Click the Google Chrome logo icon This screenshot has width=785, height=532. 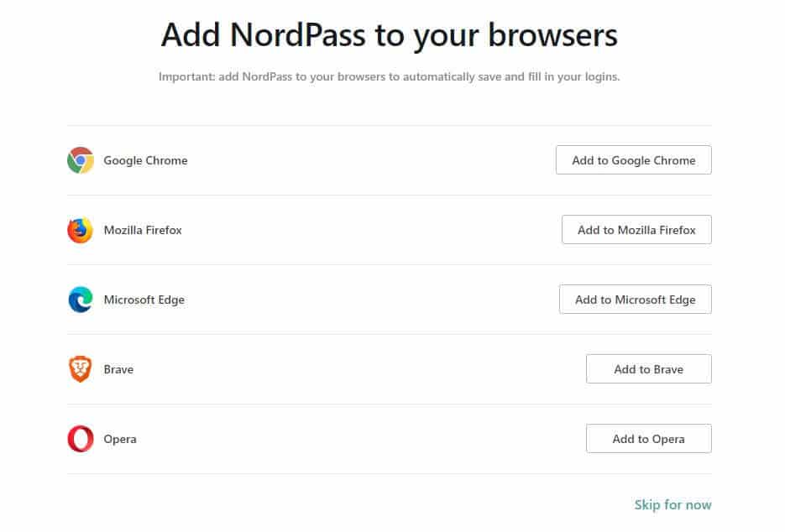tap(81, 160)
